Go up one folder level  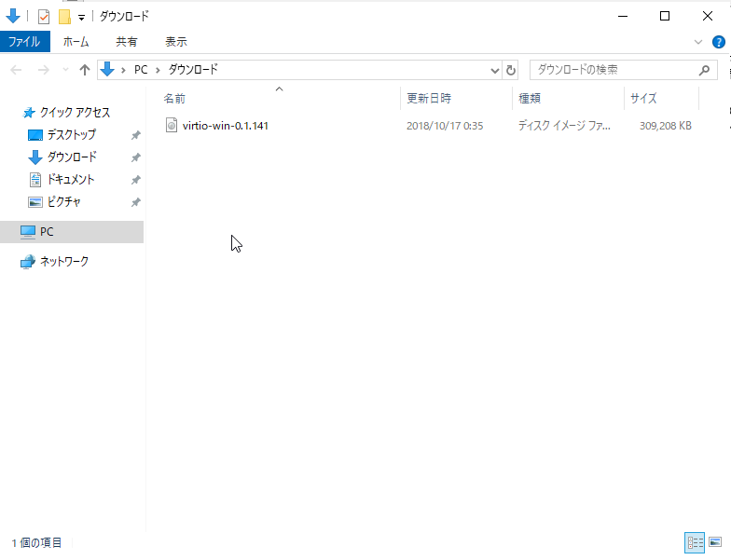84,70
